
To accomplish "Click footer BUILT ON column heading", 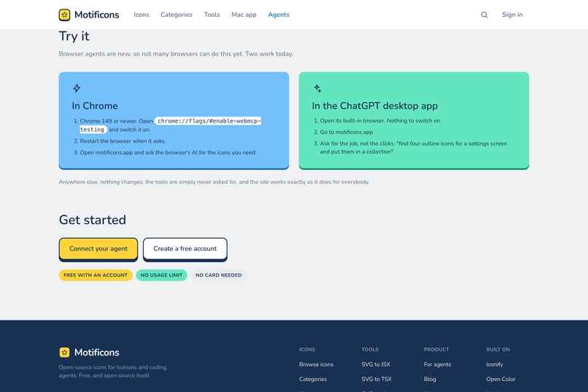I will pos(498,349).
